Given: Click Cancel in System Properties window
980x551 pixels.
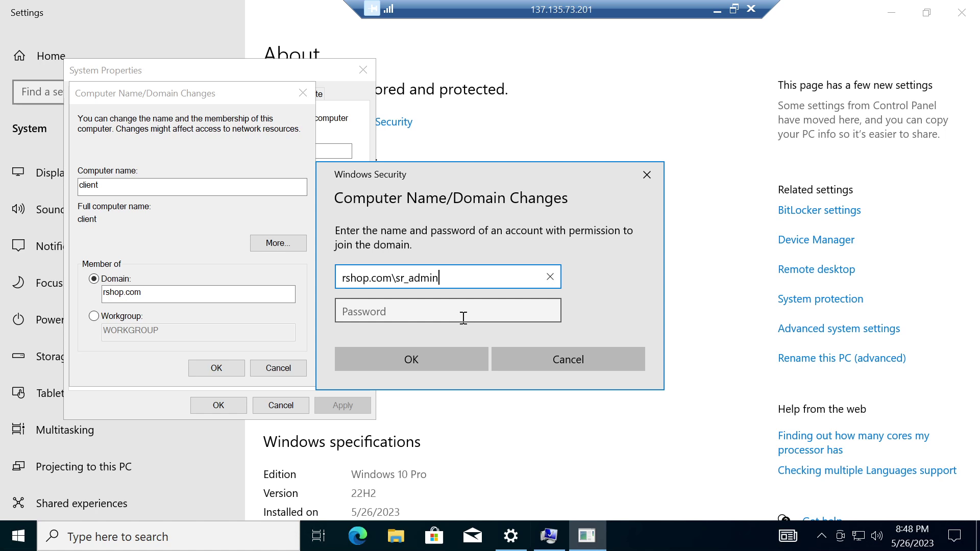Looking at the screenshot, I should click(x=281, y=405).
